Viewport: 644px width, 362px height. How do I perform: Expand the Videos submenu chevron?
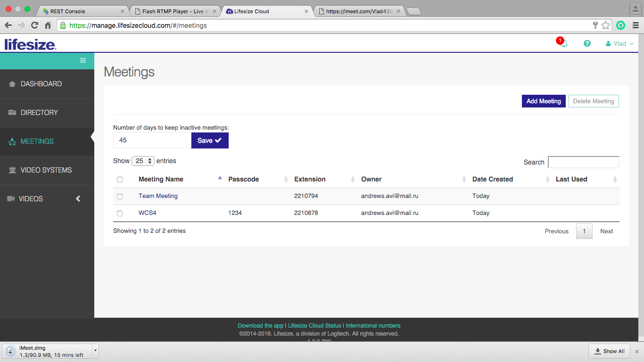(x=78, y=199)
